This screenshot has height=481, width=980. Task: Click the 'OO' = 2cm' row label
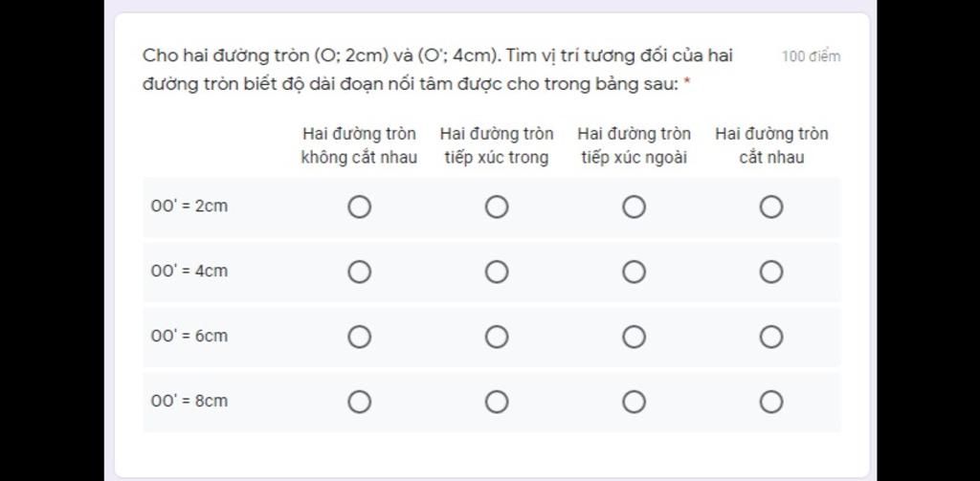tap(189, 207)
